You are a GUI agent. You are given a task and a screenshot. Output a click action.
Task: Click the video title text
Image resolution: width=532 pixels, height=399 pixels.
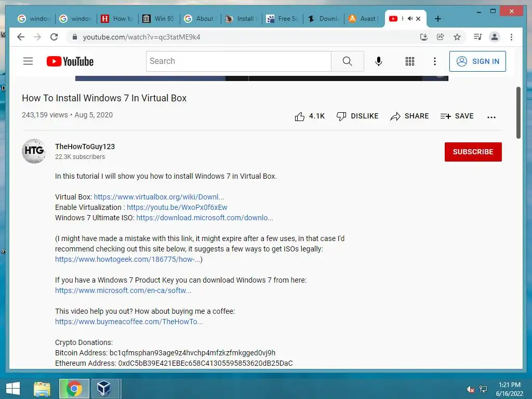tap(104, 98)
